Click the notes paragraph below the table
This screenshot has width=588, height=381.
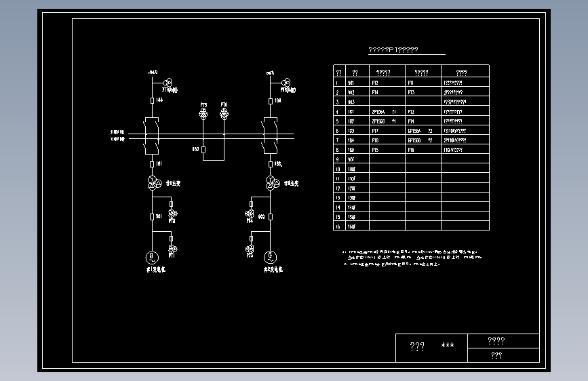(x=412, y=258)
